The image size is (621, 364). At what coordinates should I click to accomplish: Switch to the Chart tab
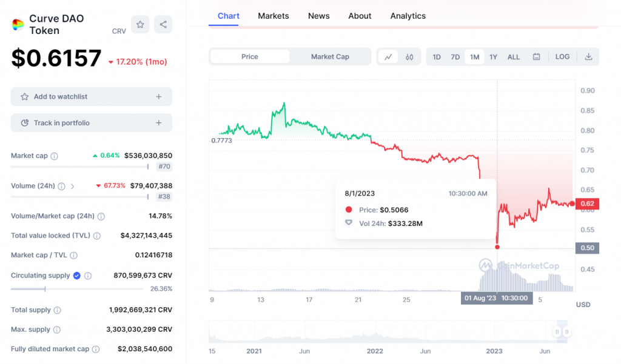click(229, 16)
